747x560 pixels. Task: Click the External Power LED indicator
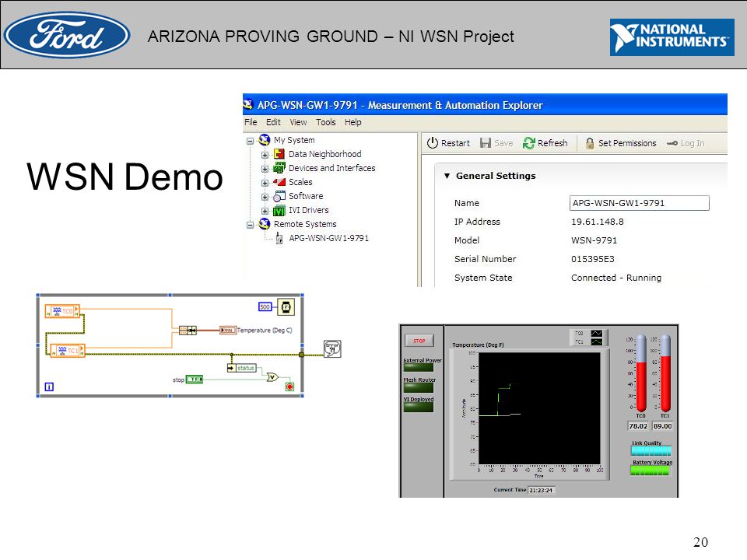419,368
